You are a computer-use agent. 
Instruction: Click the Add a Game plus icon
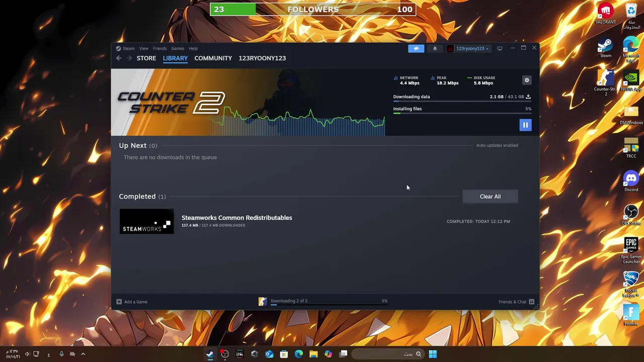pyautogui.click(x=119, y=302)
